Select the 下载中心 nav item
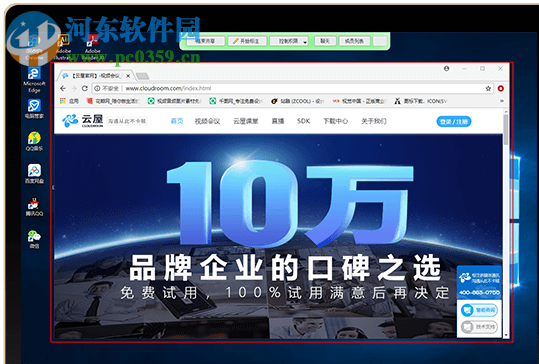This screenshot has height=364, width=539. click(336, 121)
